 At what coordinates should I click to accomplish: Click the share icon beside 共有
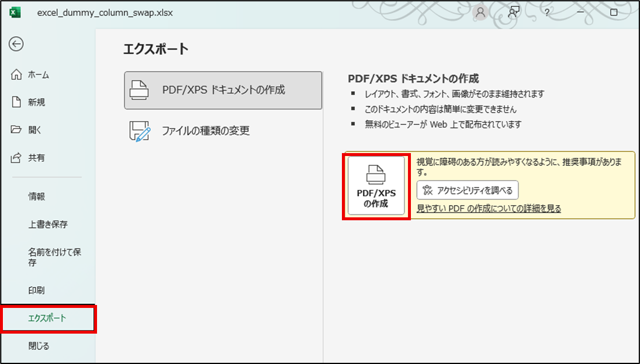(16, 158)
